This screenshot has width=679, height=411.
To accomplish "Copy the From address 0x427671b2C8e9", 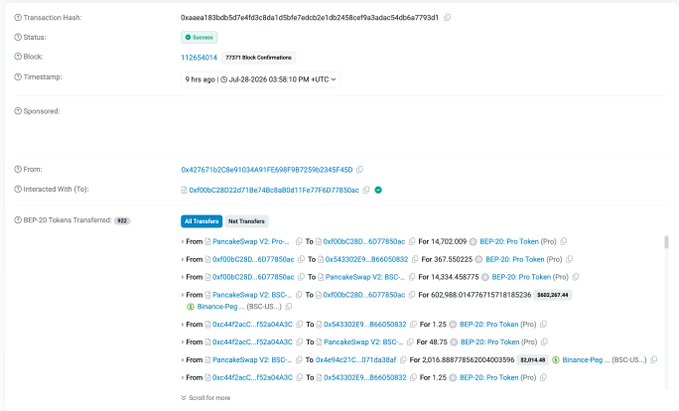I will pos(359,170).
